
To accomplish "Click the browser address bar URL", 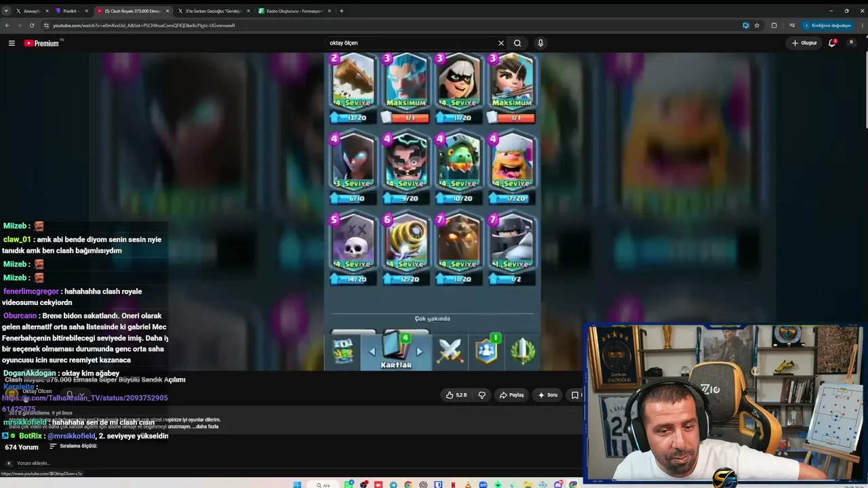I will [144, 26].
